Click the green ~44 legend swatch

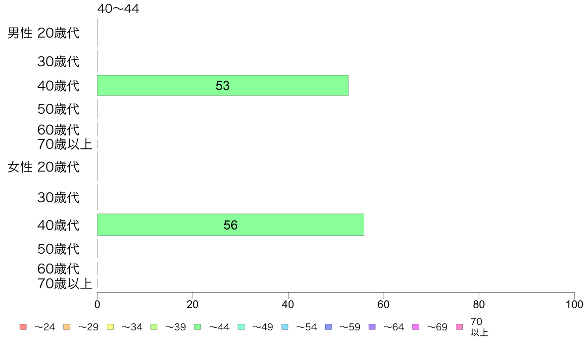tap(197, 327)
